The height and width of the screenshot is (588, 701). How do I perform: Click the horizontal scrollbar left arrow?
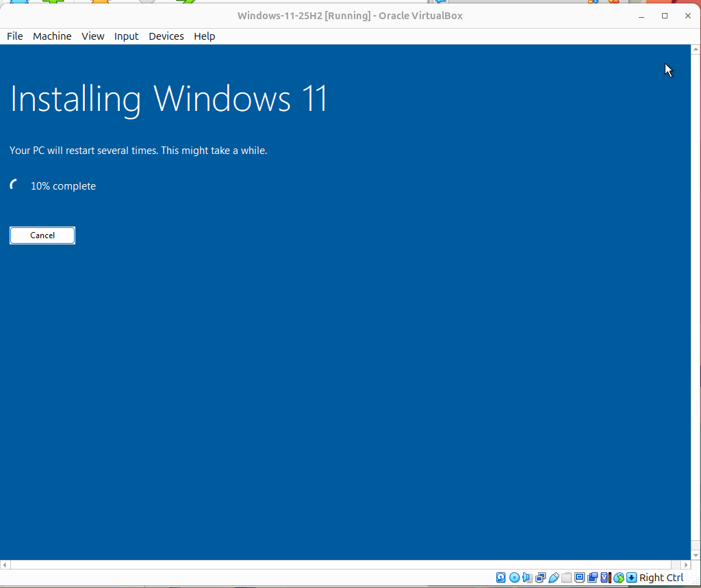(x=4, y=564)
